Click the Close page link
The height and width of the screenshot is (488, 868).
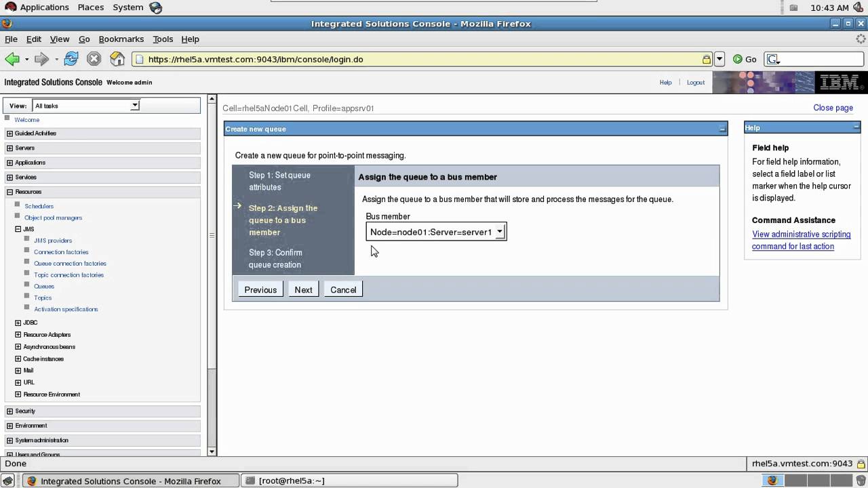pos(833,108)
